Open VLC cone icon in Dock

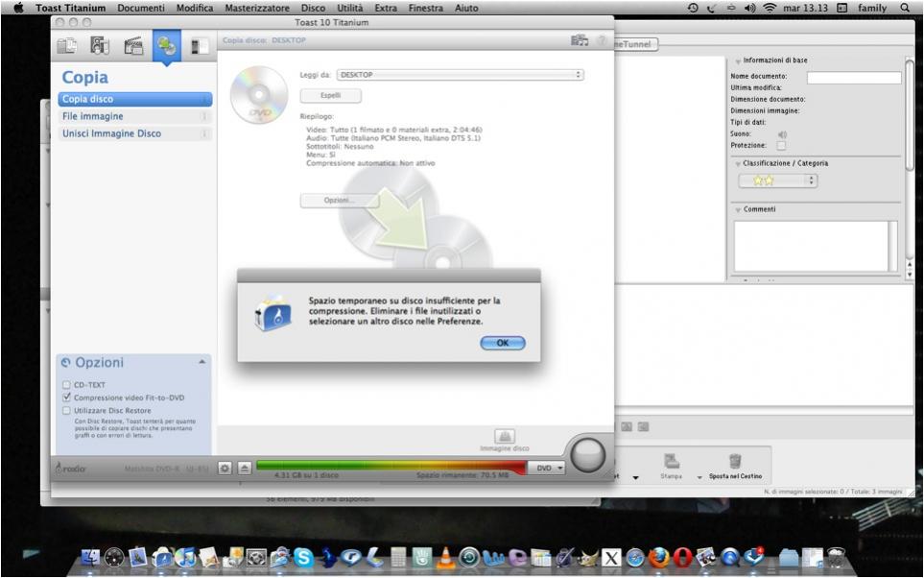click(x=446, y=557)
